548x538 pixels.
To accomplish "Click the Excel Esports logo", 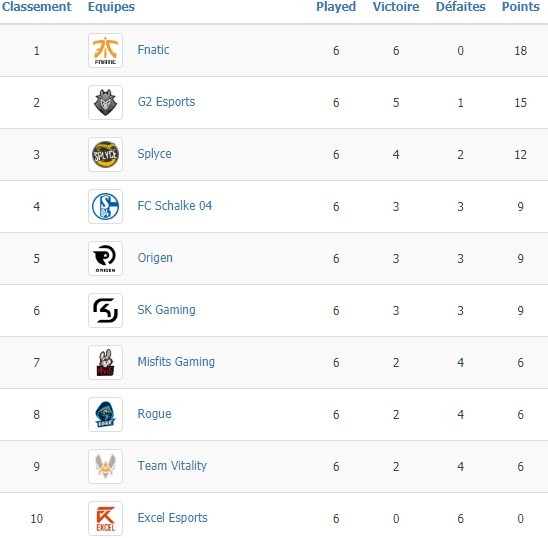I will [106, 518].
